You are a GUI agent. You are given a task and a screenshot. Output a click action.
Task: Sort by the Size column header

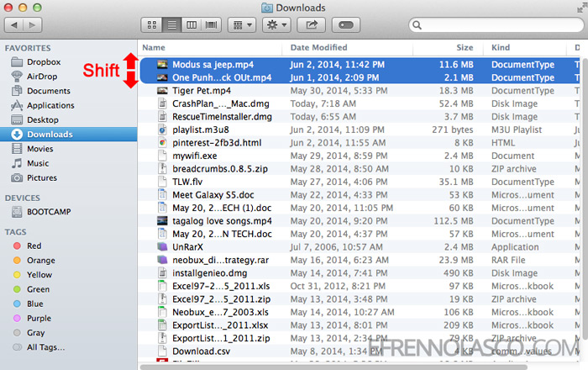465,48
